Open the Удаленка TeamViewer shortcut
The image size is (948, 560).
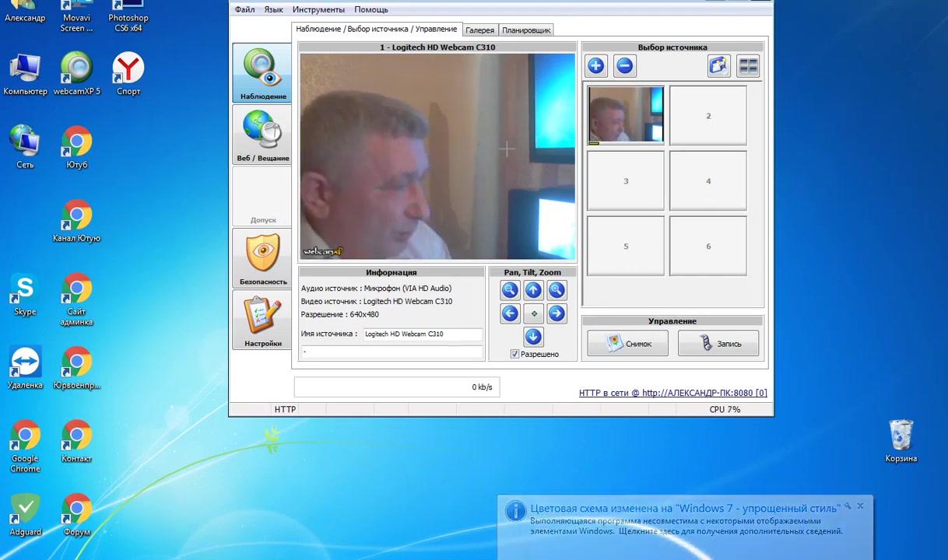(x=25, y=369)
